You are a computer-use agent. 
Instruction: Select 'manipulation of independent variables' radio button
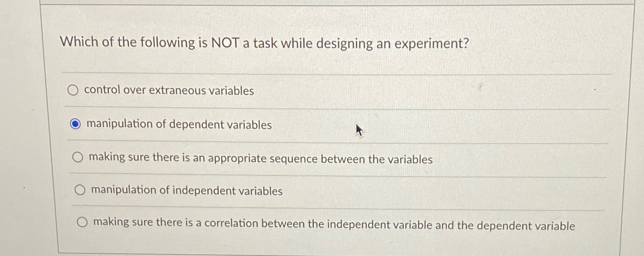click(80, 190)
